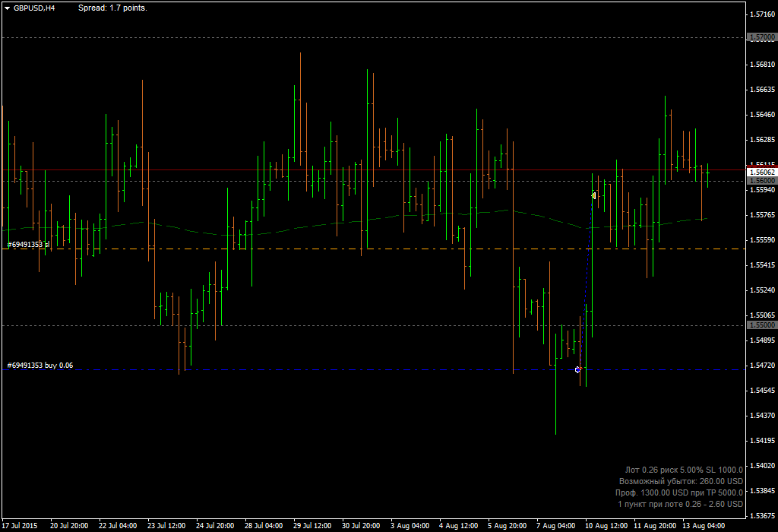
Task: Click the 7 Aug 04:00 time label
Action: [555, 526]
